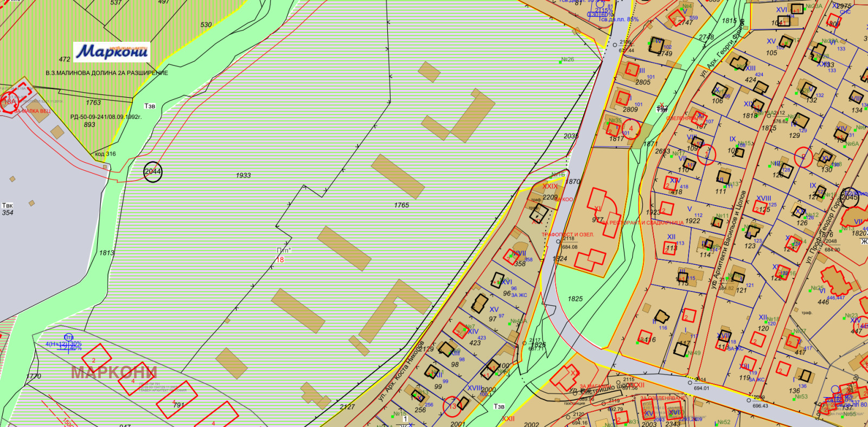Click the blue circled Птп symbol near parcel 1770
This screenshot has height=427, width=868.
pos(68,337)
